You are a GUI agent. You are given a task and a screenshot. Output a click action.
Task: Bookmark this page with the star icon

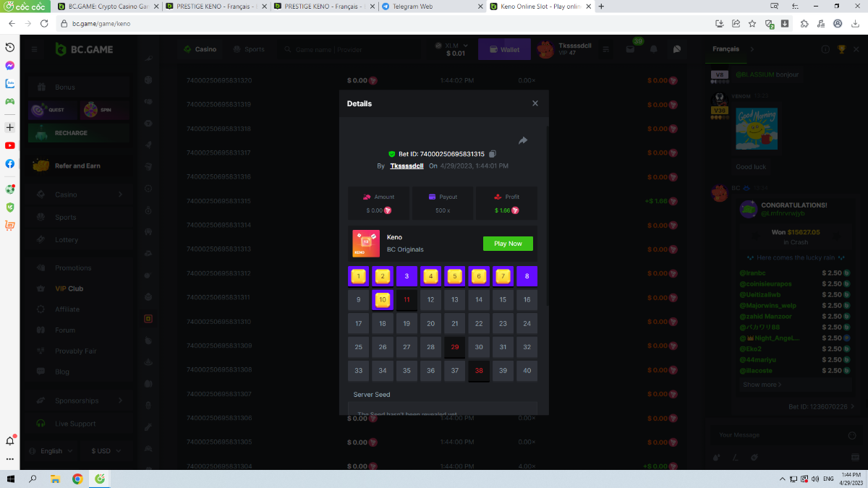(752, 23)
